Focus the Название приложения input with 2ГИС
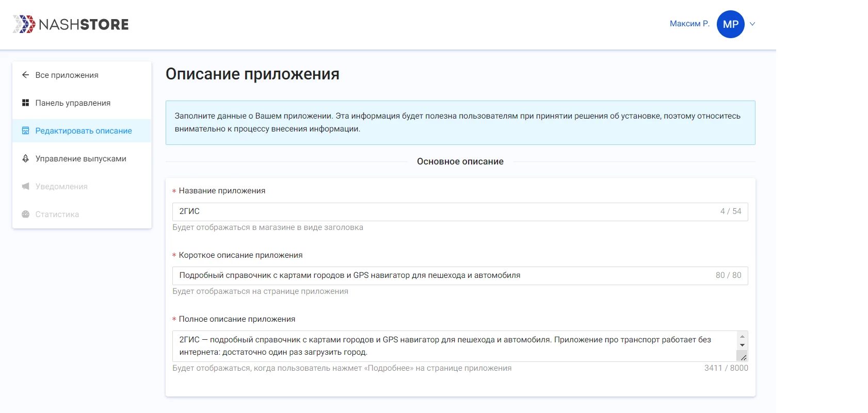 (x=460, y=211)
